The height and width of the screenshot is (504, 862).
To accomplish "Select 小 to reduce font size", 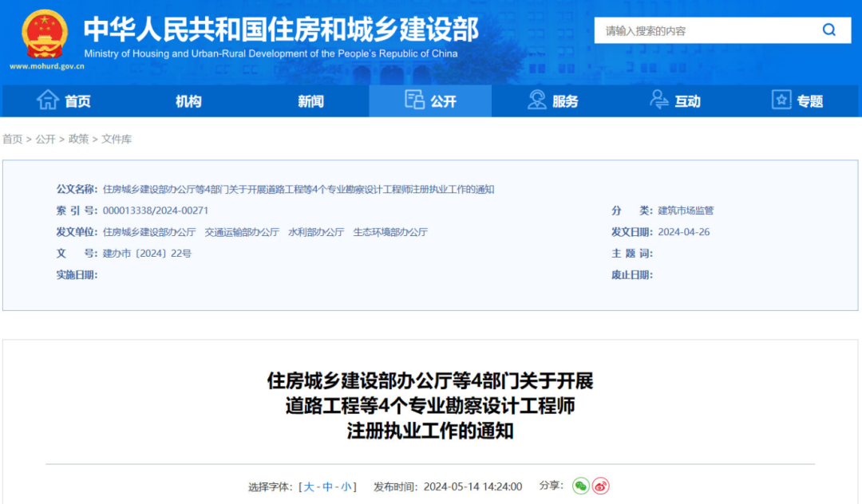I will pos(345,486).
